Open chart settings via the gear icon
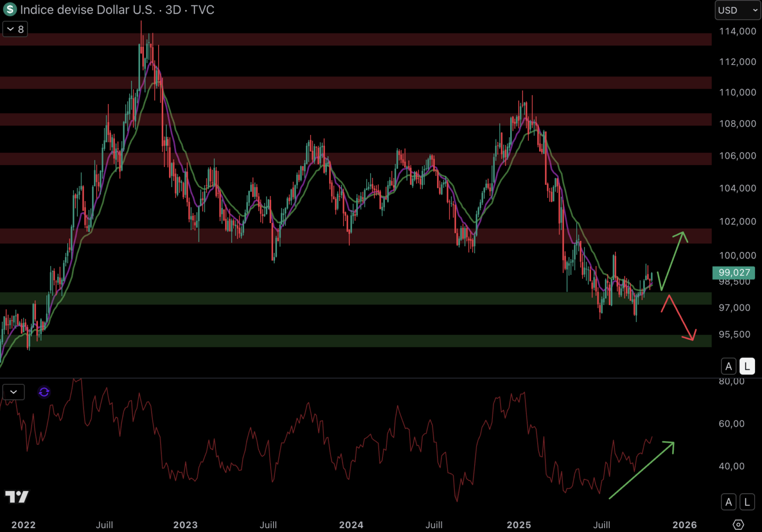762x532 pixels. point(738,525)
